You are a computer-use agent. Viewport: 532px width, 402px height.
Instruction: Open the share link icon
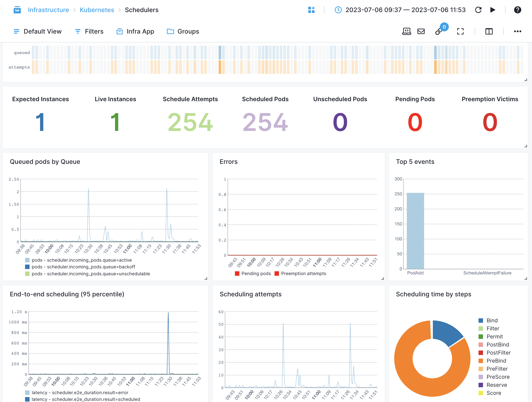438,32
